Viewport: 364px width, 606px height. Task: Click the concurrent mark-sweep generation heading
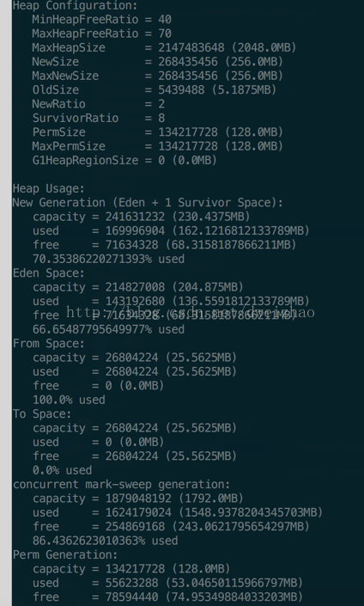click(x=122, y=484)
